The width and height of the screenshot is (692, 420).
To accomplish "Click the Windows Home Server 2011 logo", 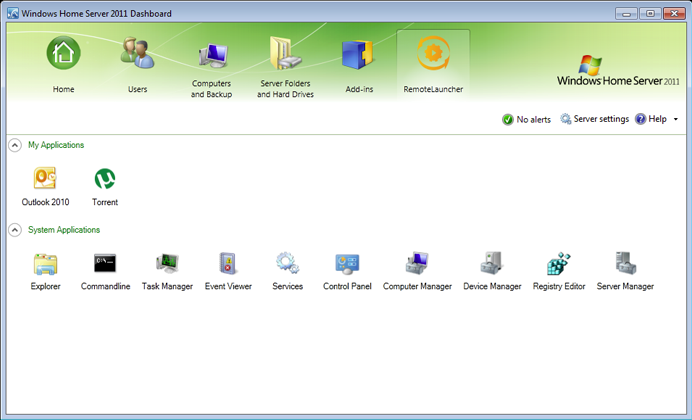I will coord(618,71).
